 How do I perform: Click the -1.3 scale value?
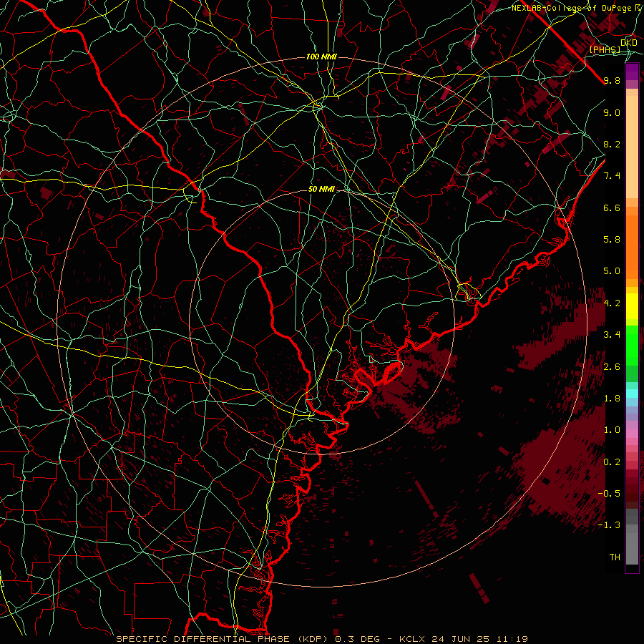tap(609, 525)
